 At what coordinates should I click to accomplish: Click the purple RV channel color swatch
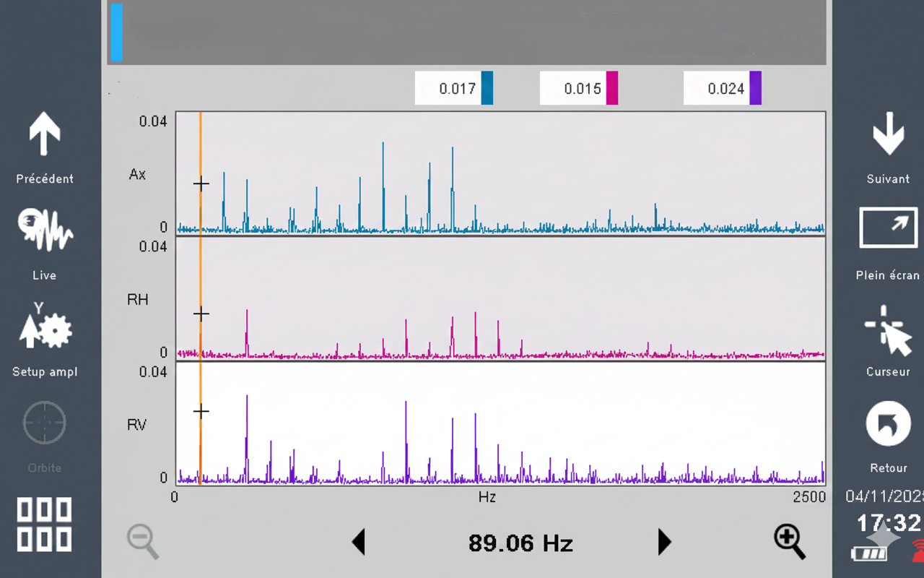click(755, 88)
